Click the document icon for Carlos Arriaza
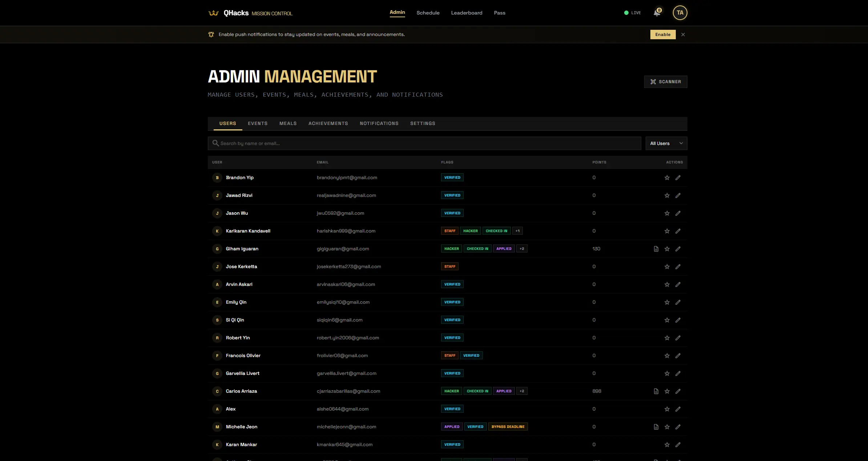The height and width of the screenshot is (461, 868). point(656,391)
